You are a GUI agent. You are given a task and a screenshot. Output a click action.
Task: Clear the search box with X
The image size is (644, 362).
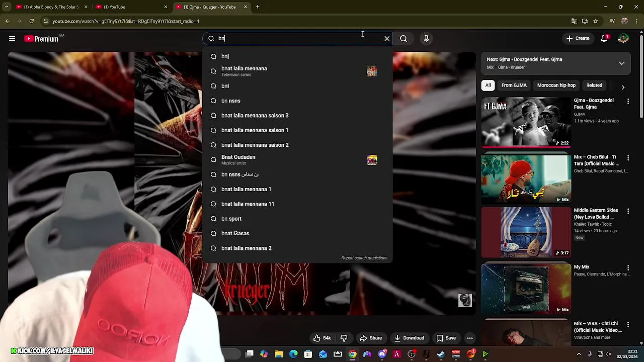click(x=387, y=39)
